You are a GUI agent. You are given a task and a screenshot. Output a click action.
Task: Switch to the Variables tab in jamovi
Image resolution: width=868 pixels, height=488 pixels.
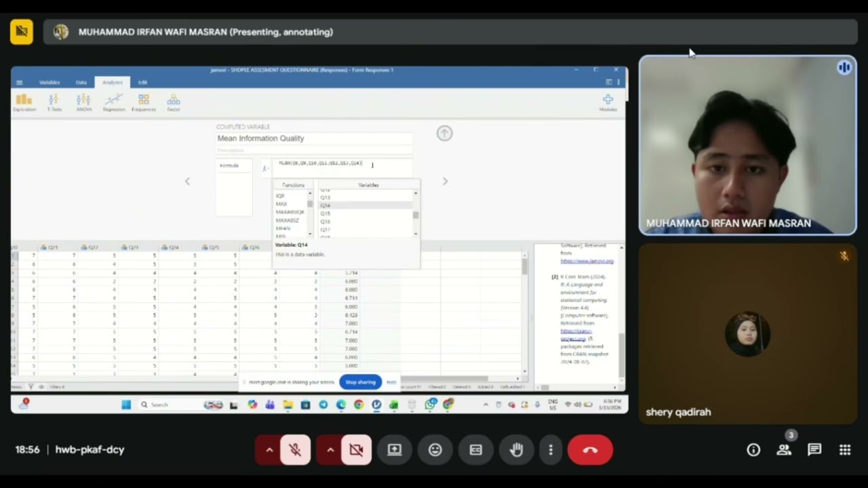click(50, 83)
